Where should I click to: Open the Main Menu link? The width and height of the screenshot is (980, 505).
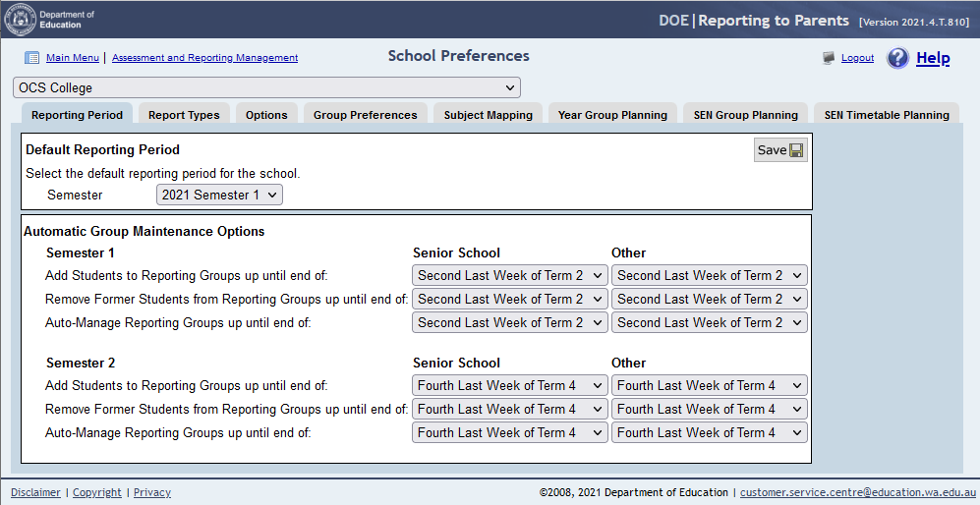point(72,58)
